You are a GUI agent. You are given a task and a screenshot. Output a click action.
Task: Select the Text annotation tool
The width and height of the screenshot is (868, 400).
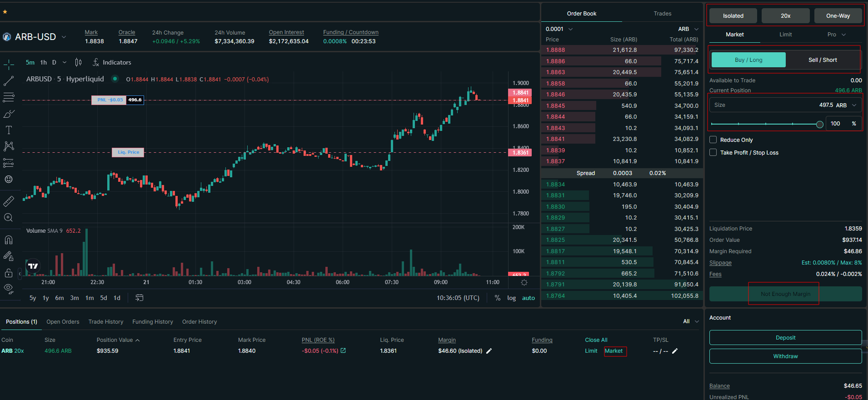[9, 130]
